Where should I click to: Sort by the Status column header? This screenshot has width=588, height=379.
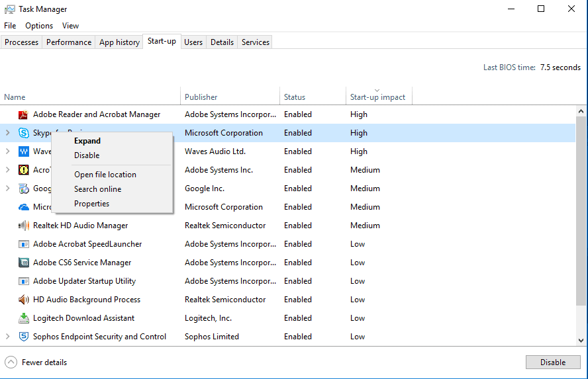click(x=313, y=97)
